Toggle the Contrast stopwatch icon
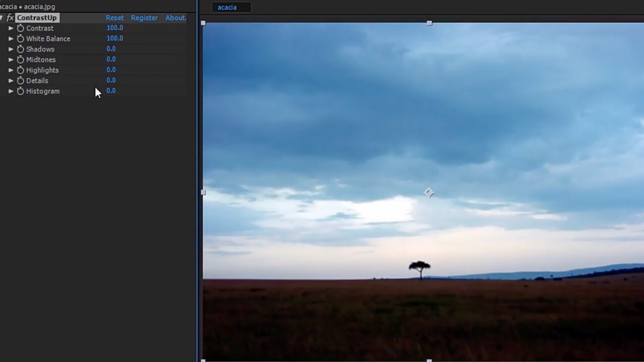This screenshot has width=644, height=362. tap(20, 28)
